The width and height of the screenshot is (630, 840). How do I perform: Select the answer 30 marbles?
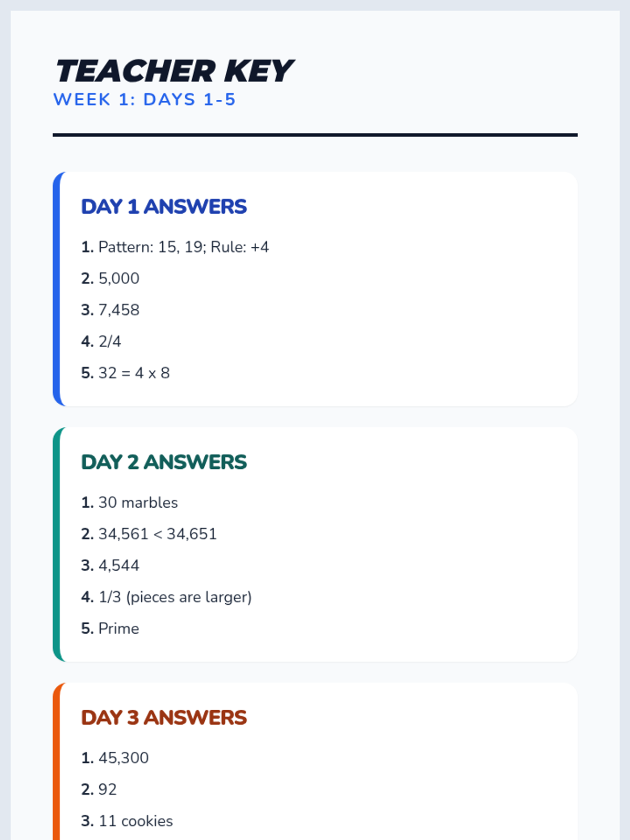click(x=138, y=502)
